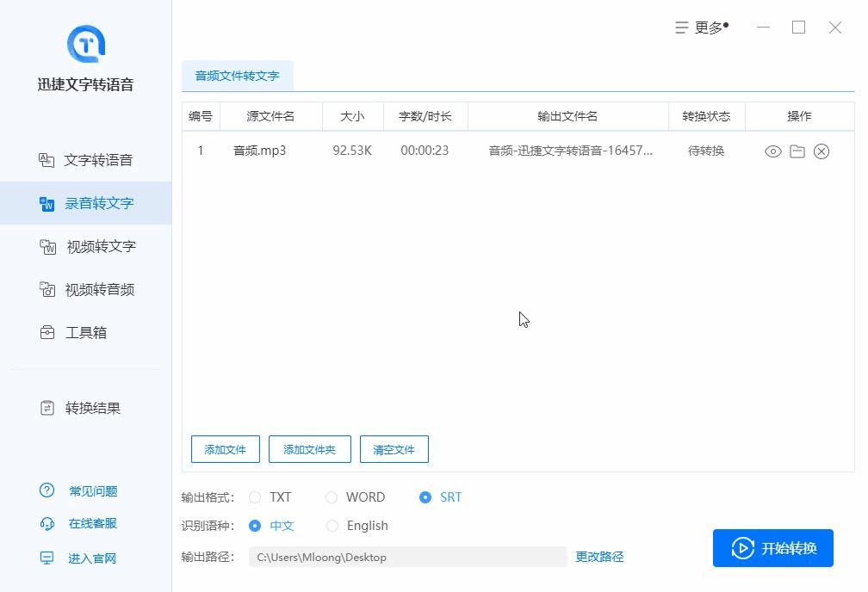Image resolution: width=868 pixels, height=592 pixels.
Task: Click the 转换结果 clipboard icon
Action: tap(47, 409)
